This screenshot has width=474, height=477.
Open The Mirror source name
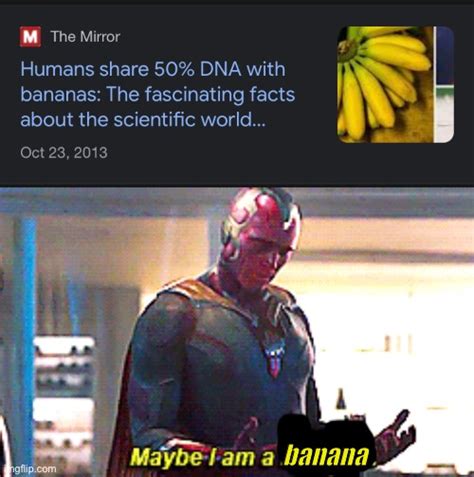click(85, 36)
